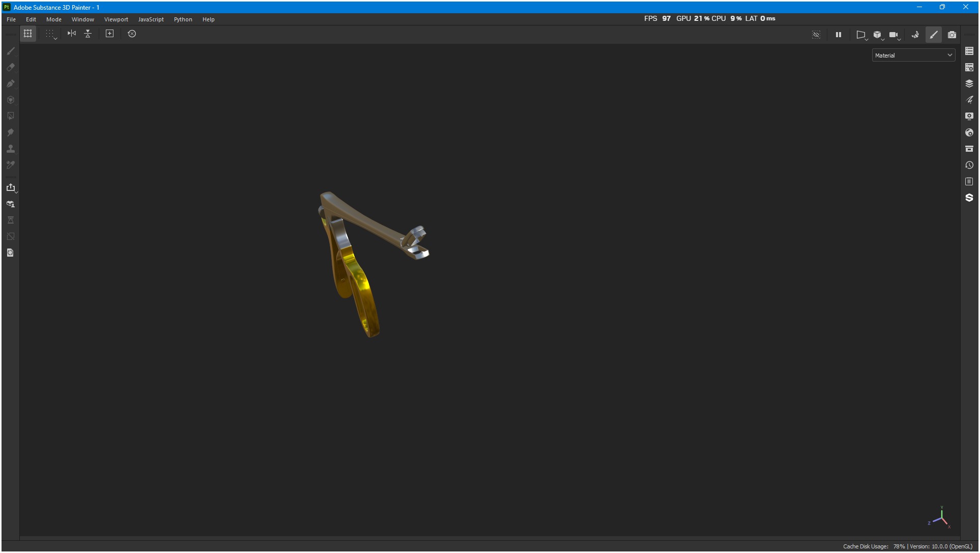
Task: Expand the camera selection dropdown
Action: point(894,35)
